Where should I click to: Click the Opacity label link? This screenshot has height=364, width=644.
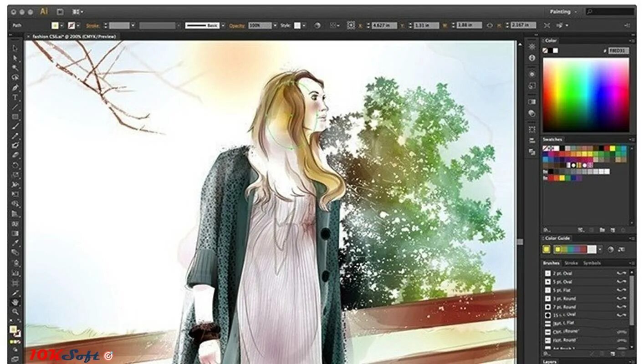click(237, 25)
